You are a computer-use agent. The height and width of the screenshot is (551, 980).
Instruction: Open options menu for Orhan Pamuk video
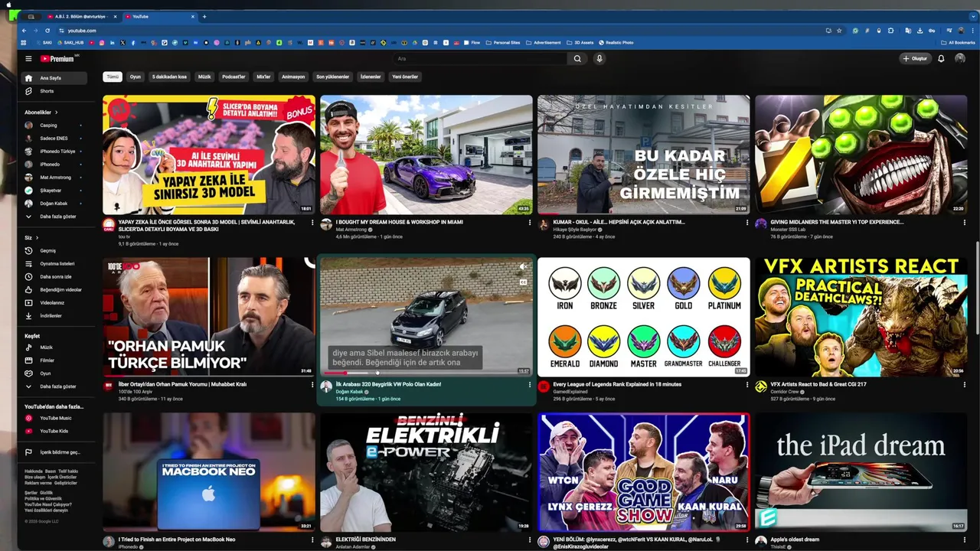pos(312,385)
